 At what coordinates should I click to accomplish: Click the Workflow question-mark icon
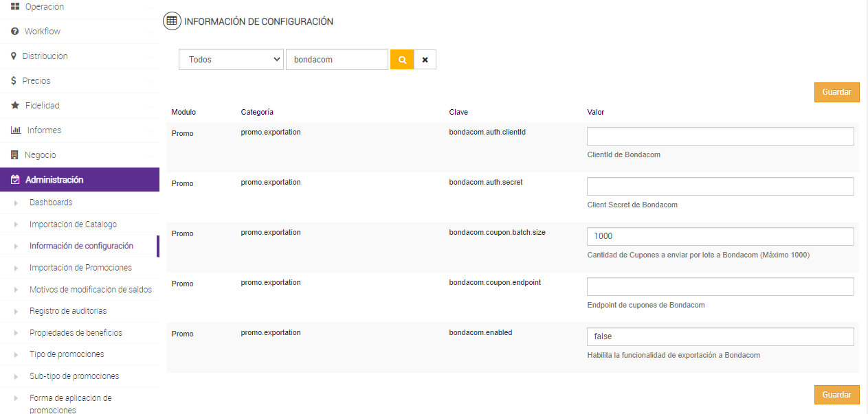point(14,32)
